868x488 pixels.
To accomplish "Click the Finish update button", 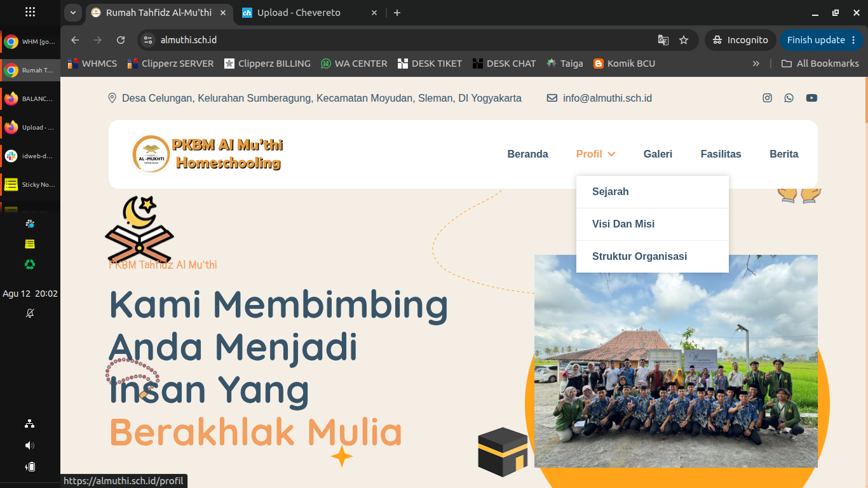I will [x=822, y=40].
